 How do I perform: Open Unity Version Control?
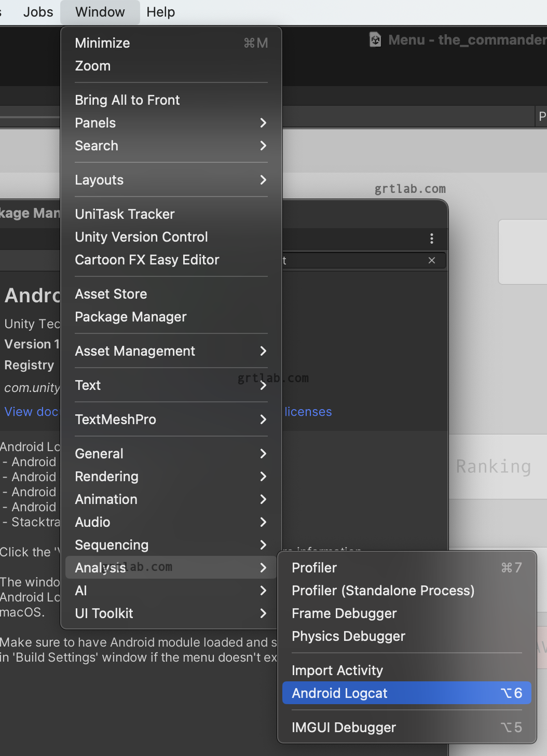pyautogui.click(x=141, y=236)
